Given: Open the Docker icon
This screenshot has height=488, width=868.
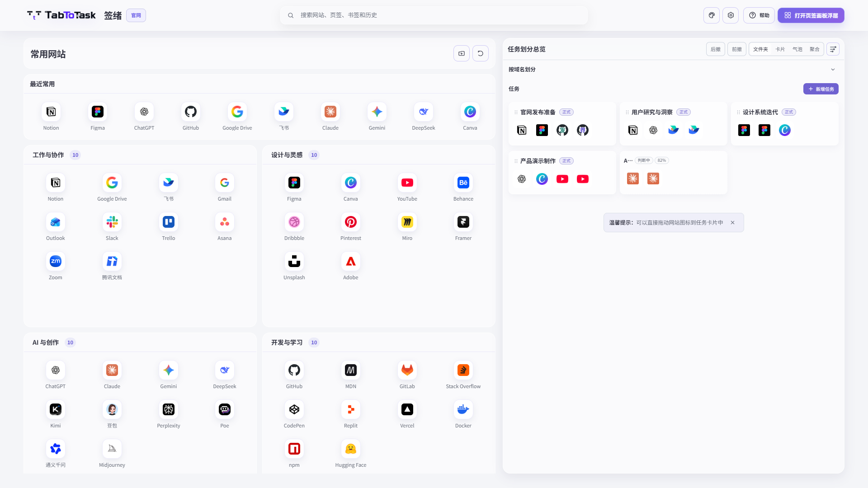Looking at the screenshot, I should click(463, 409).
